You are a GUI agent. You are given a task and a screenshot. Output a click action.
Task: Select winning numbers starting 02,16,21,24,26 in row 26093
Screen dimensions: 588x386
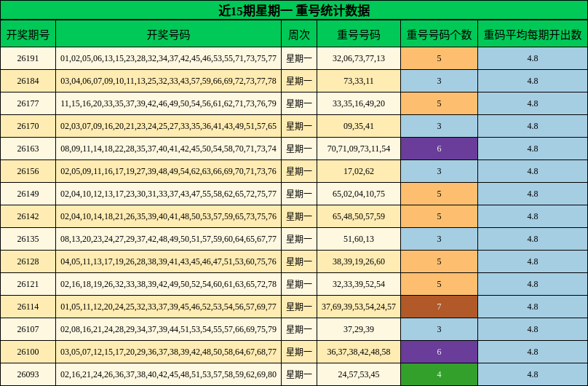168,374
